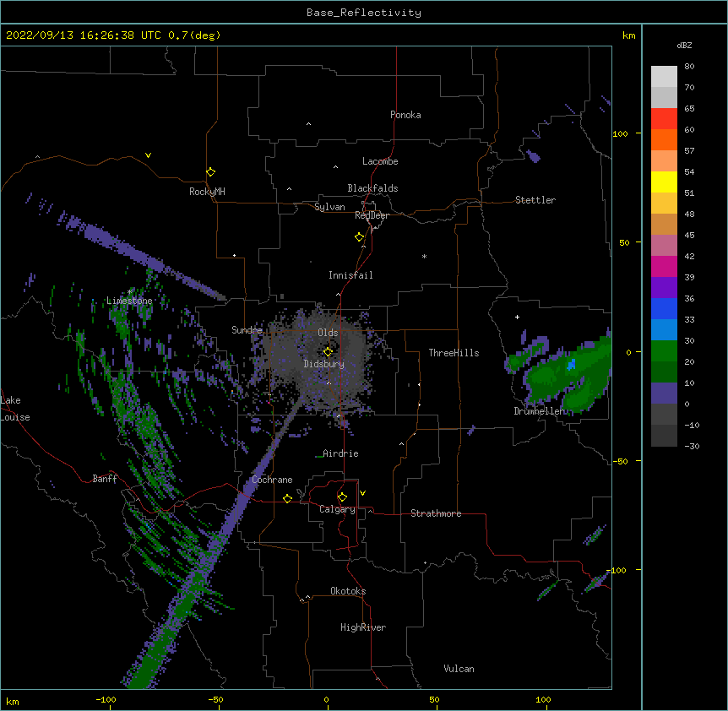Click the white plus marker north of Drumheller
728x711 pixels.
point(517,317)
